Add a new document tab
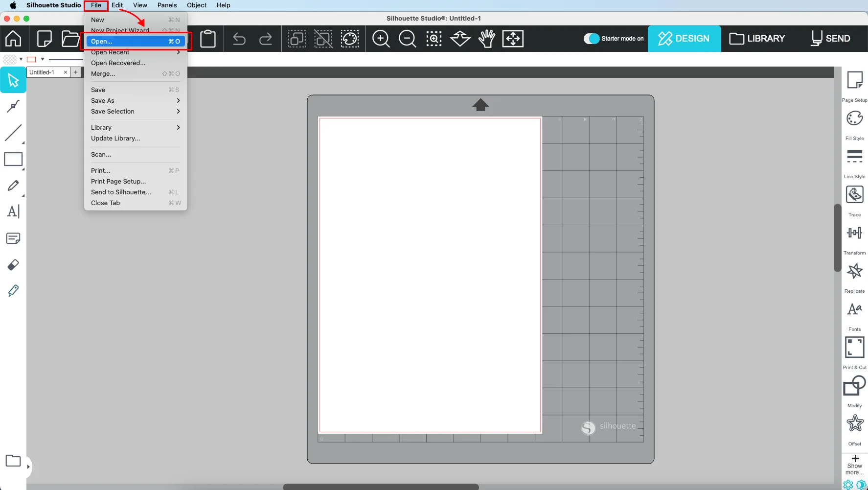 [75, 72]
